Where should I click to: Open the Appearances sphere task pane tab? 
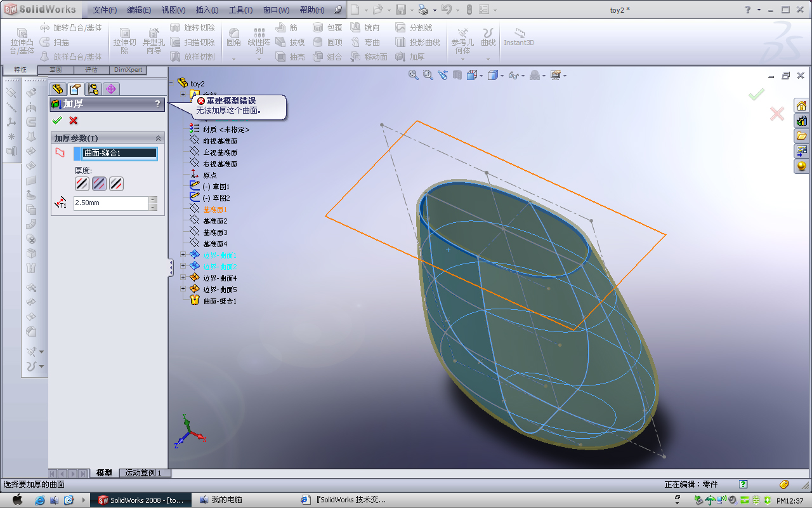click(x=802, y=166)
